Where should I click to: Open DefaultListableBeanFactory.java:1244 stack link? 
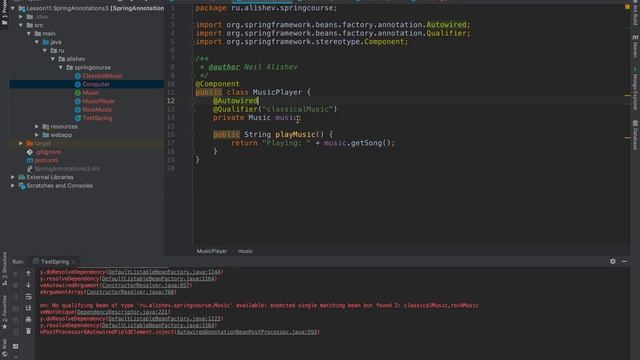(164, 272)
